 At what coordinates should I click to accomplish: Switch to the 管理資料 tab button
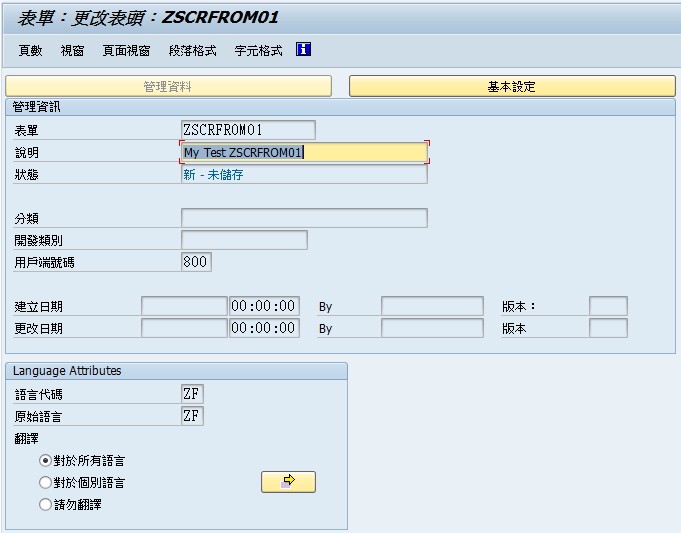coord(168,86)
